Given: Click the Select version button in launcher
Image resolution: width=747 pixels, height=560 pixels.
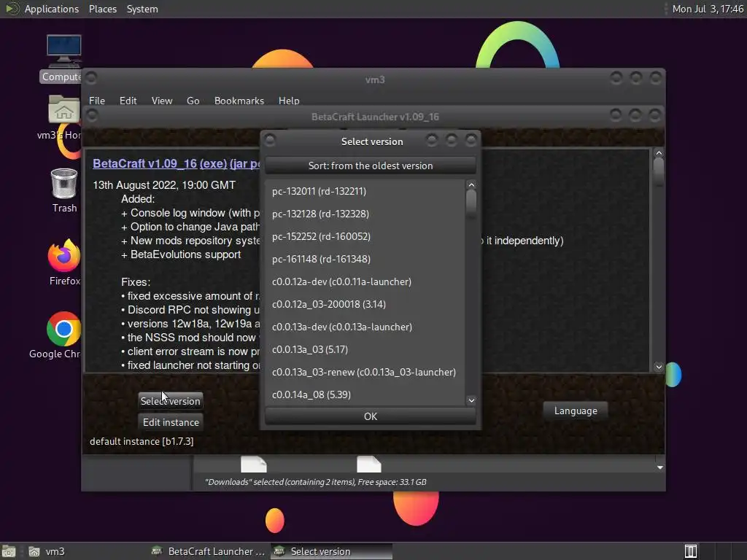Looking at the screenshot, I should (x=170, y=401).
